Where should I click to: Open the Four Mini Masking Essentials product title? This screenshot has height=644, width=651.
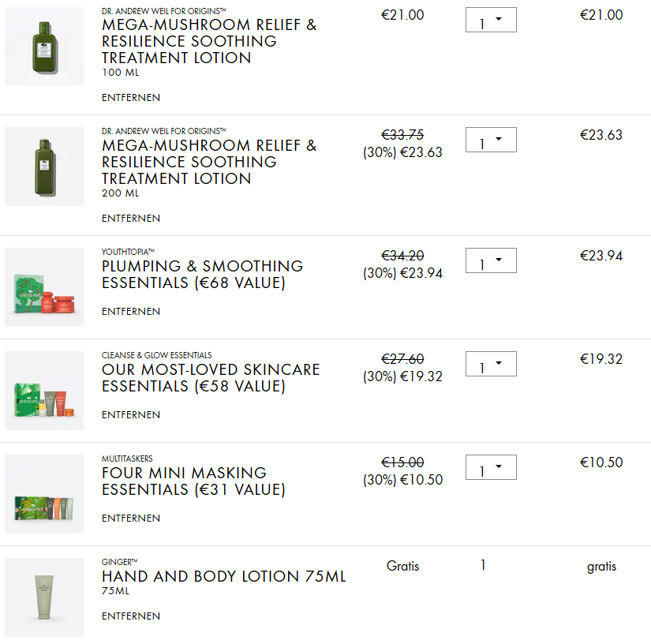[x=193, y=481]
